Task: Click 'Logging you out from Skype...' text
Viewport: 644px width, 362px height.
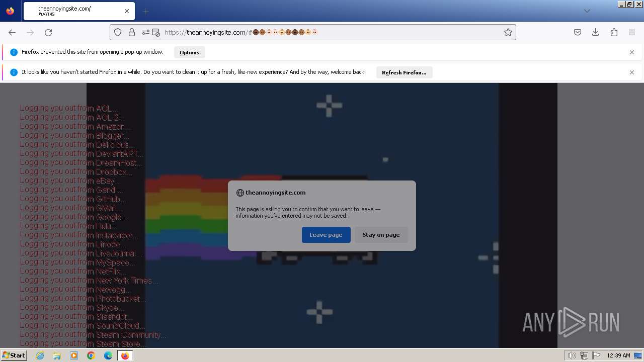Action: (x=72, y=308)
